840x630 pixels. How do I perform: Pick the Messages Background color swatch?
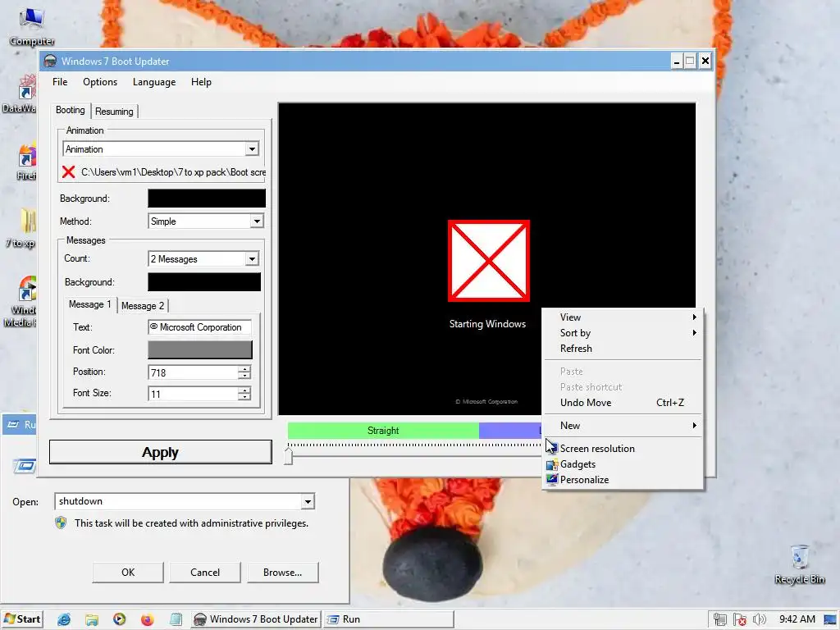204,282
